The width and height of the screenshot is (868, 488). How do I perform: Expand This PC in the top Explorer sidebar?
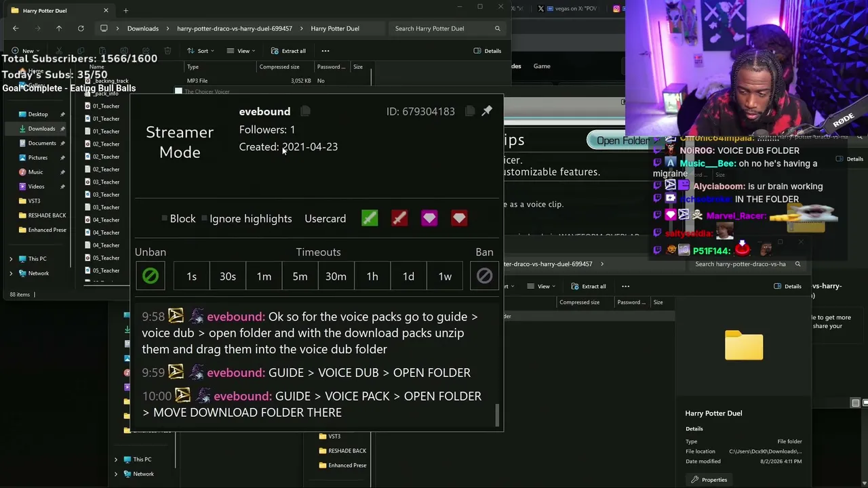pos(11,259)
